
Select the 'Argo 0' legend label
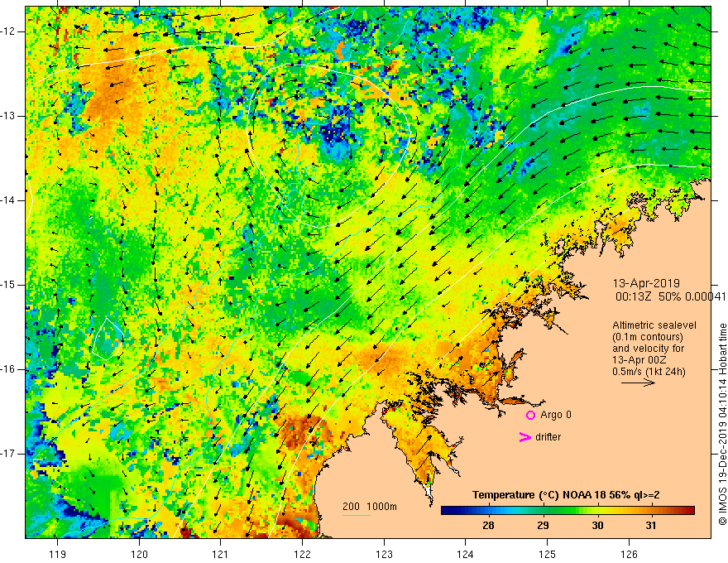point(556,415)
